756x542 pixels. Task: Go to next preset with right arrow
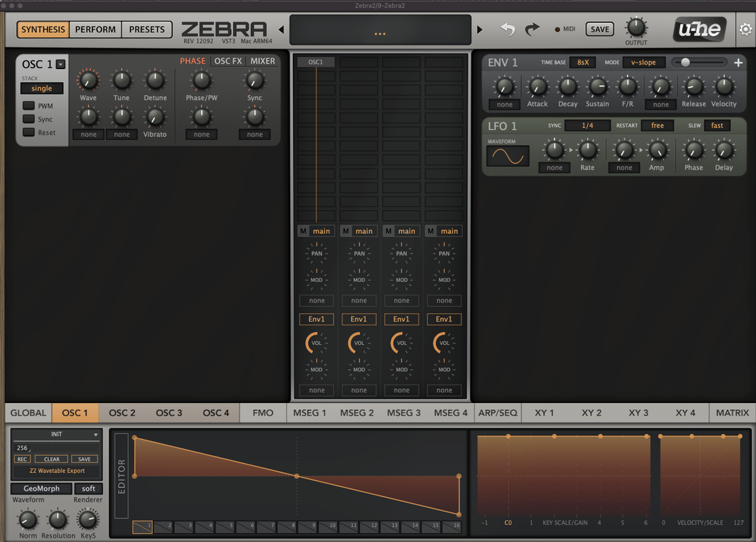(x=479, y=29)
